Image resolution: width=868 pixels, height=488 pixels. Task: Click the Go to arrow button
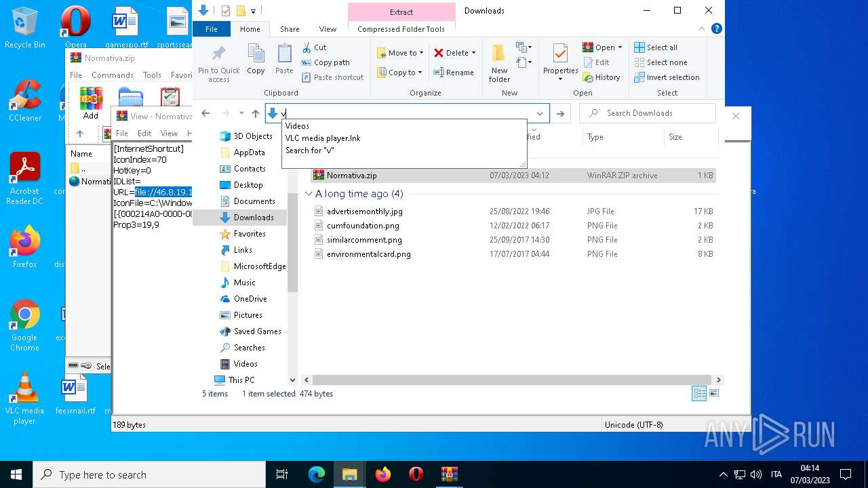[x=560, y=114]
